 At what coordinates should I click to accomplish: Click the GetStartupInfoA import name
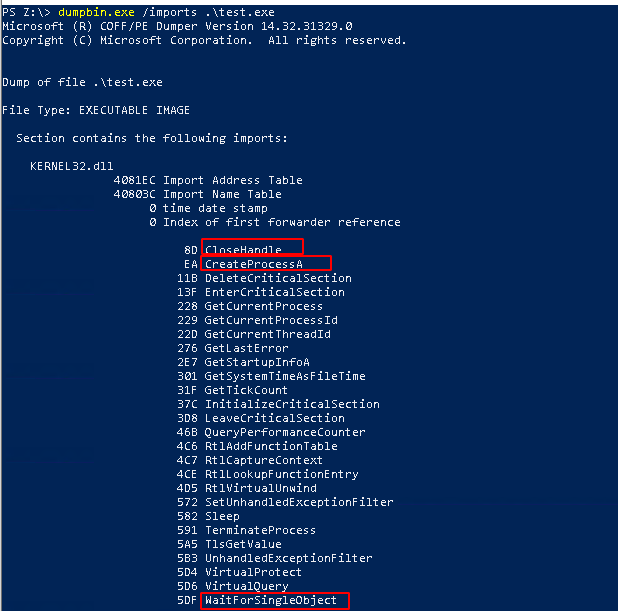[257, 362]
